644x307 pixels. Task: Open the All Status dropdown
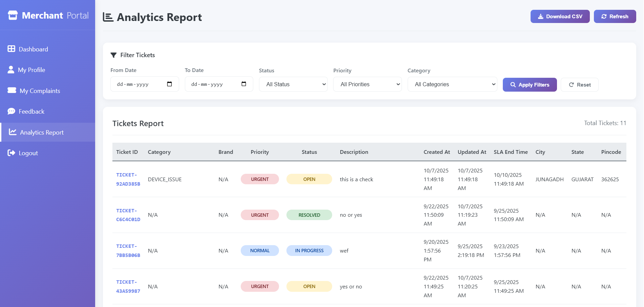(293, 84)
